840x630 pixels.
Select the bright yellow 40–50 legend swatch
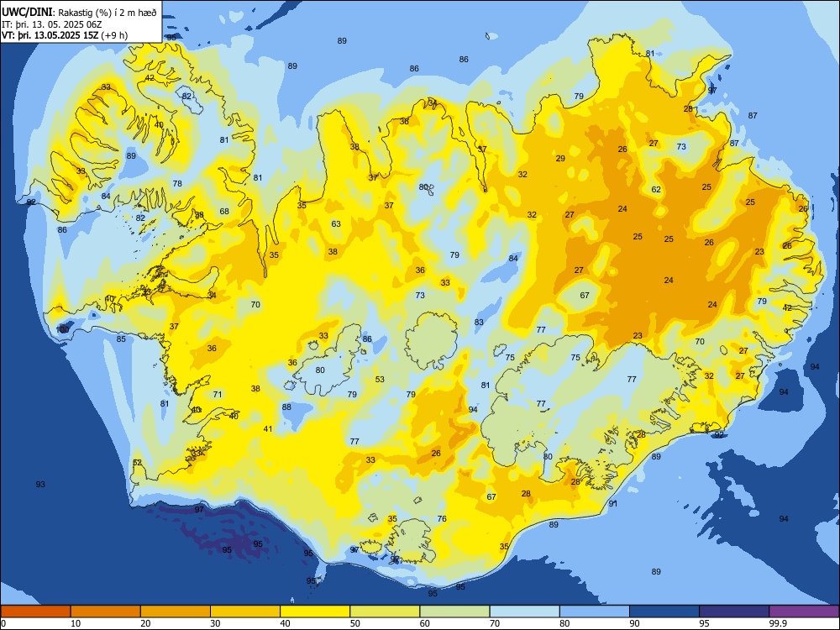[x=315, y=612]
